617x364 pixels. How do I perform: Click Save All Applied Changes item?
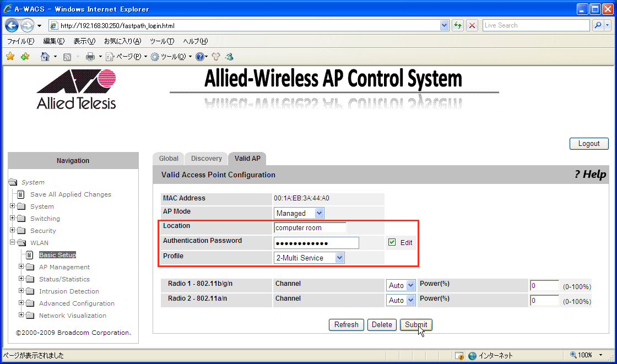click(x=71, y=194)
